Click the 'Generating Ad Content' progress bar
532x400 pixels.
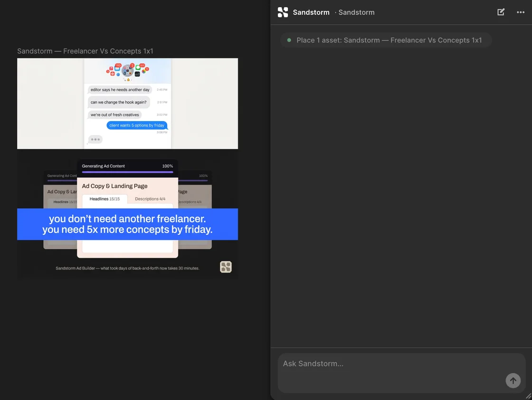point(128,172)
